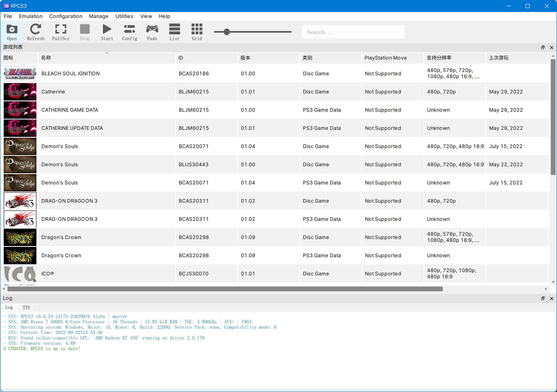Image resolution: width=557 pixels, height=392 pixels.
Task: Select the Catherine game thumbnail
Action: coord(20,92)
